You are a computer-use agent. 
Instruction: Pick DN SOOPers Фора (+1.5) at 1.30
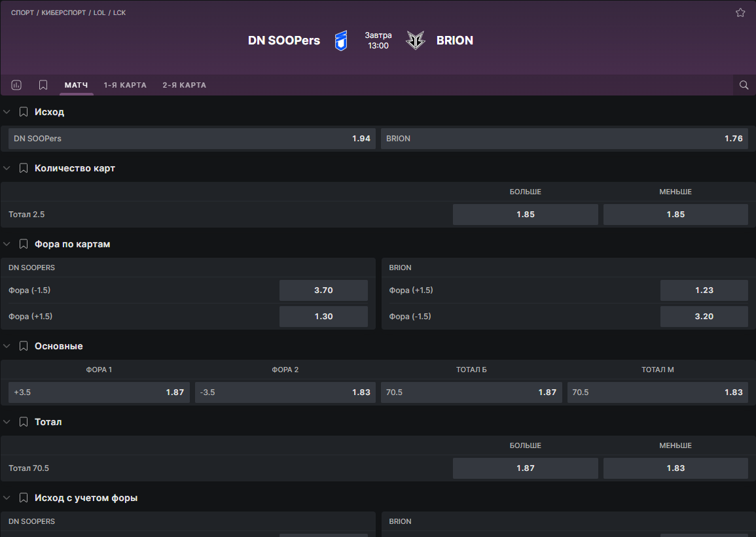(x=323, y=317)
